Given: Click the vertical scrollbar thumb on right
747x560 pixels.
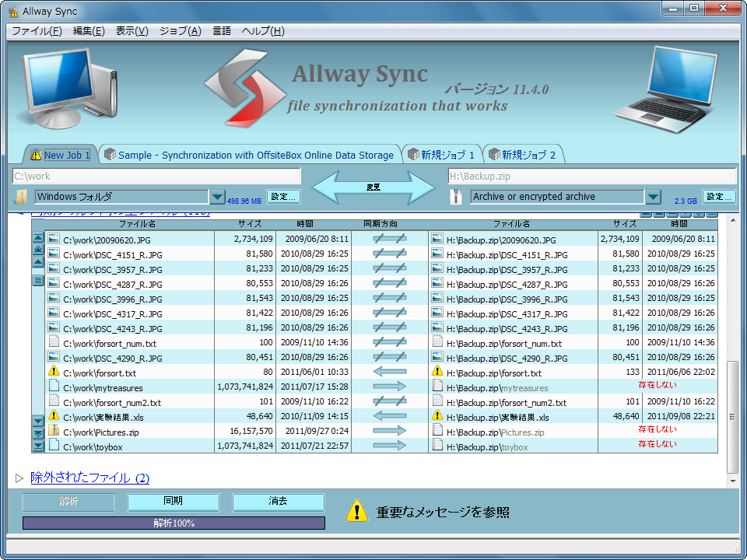Looking at the screenshot, I should 733,417.
